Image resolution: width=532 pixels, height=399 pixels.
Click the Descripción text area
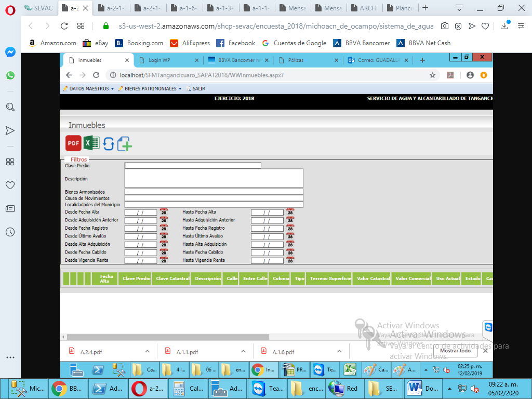click(x=214, y=178)
